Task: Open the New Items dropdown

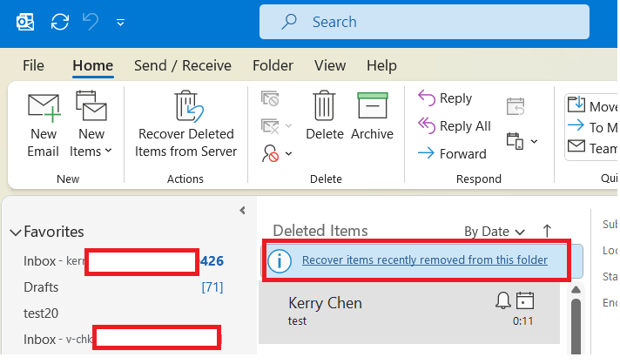Action: [91, 125]
